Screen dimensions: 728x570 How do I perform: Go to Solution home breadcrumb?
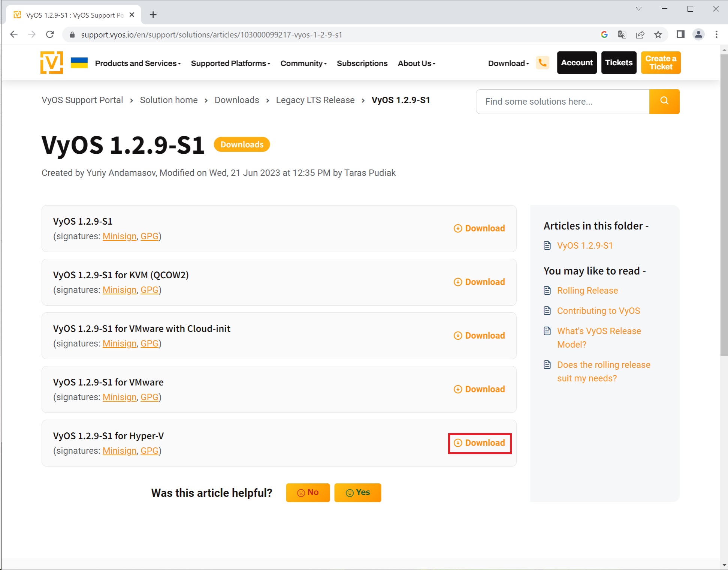(x=169, y=100)
